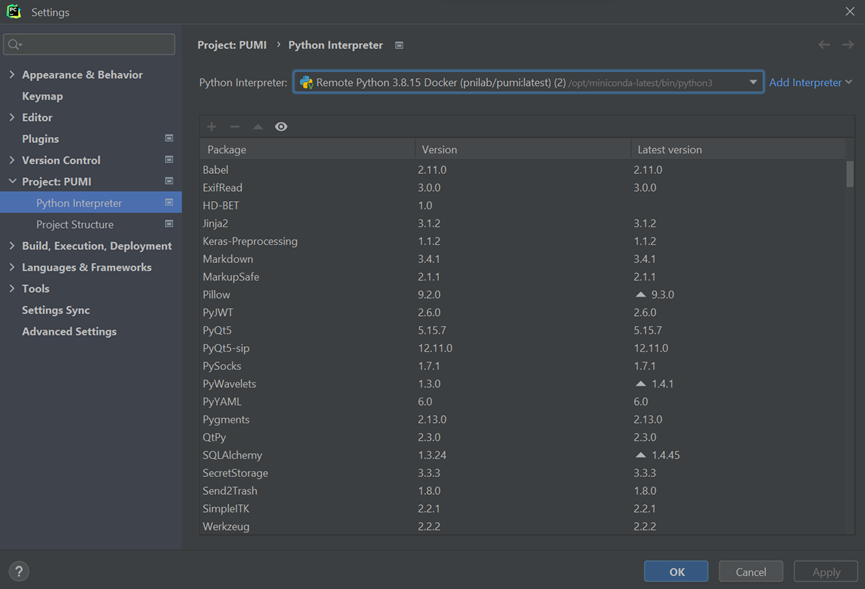Select the PyYAML package row
The width and height of the screenshot is (865, 589).
[x=522, y=401]
